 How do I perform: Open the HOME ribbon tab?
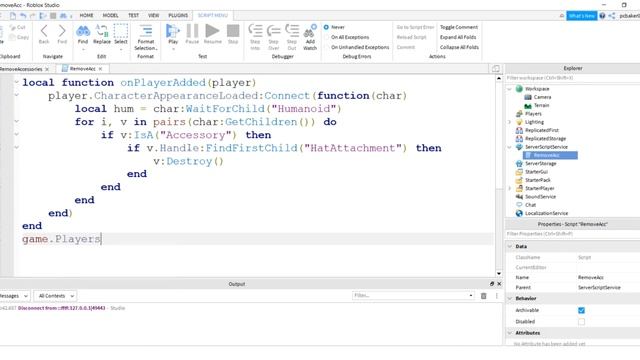click(86, 16)
